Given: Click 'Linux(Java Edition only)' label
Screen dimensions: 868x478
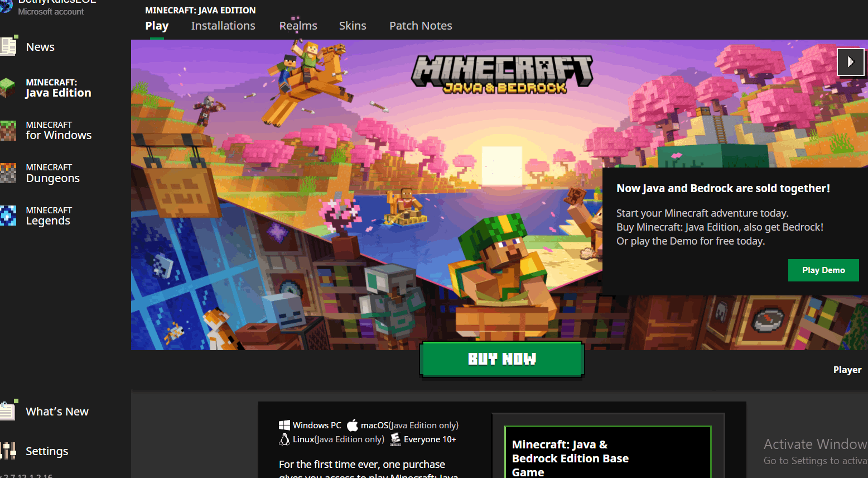Looking at the screenshot, I should click(339, 439).
